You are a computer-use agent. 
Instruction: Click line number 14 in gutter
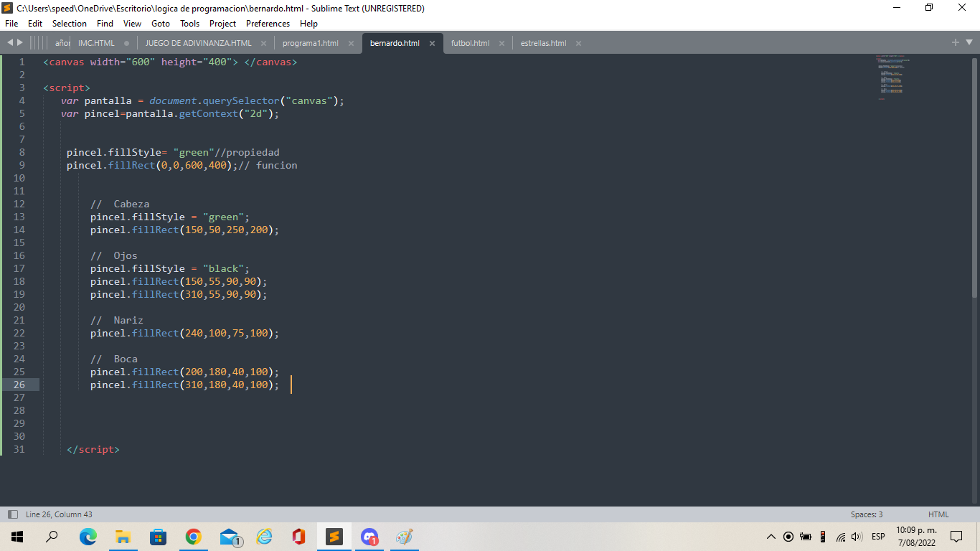[19, 230]
